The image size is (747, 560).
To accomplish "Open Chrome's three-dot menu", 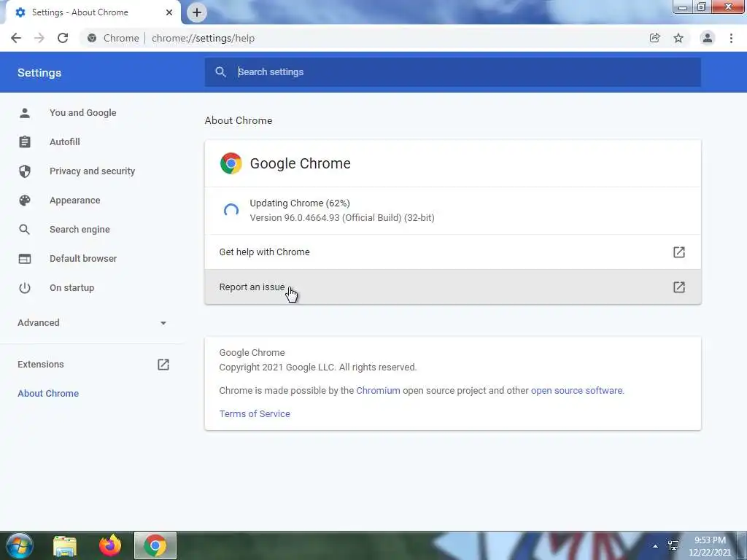I will pos(731,38).
